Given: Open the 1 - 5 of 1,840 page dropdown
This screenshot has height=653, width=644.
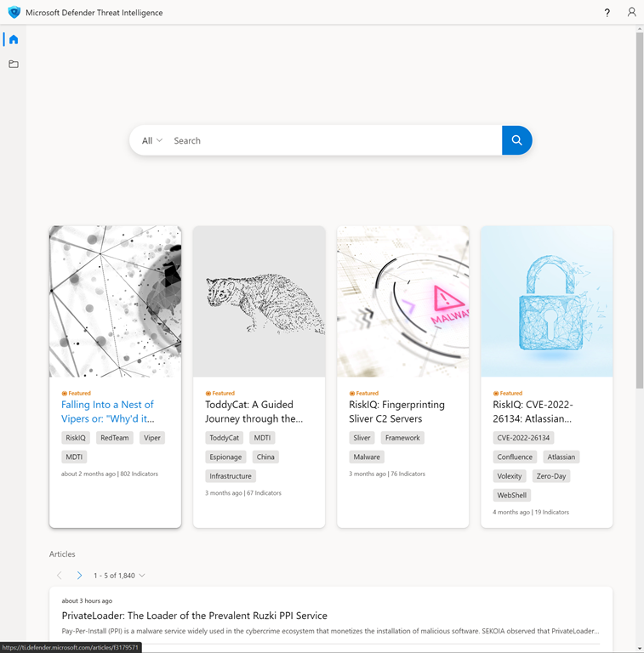Looking at the screenshot, I should pyautogui.click(x=120, y=576).
